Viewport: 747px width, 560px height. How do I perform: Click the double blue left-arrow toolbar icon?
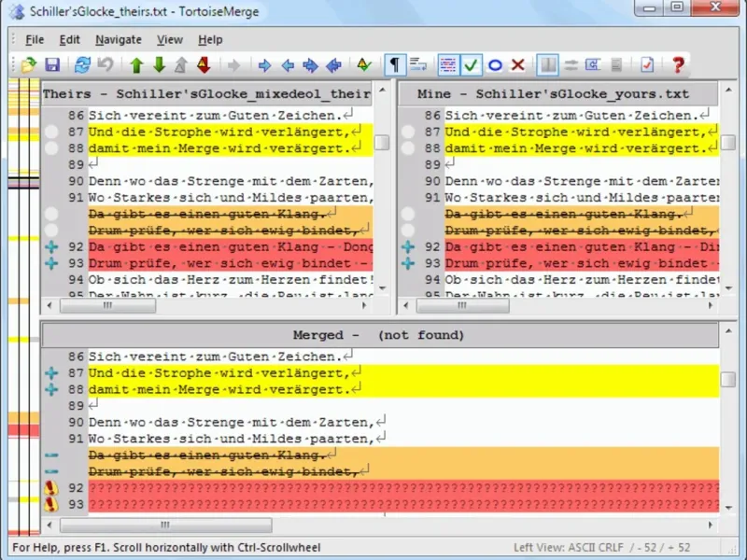333,64
